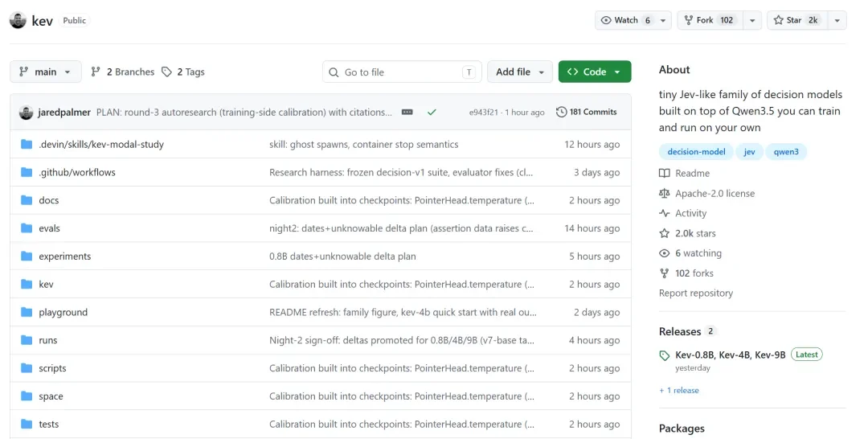Click the folder icon for space
The height and width of the screenshot is (439, 868).
[x=27, y=396]
